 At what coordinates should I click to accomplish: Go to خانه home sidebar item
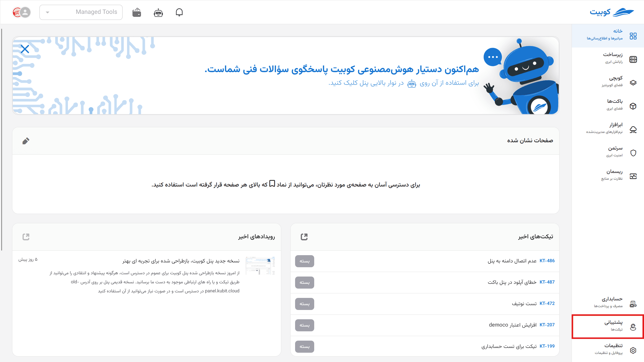pyautogui.click(x=608, y=36)
